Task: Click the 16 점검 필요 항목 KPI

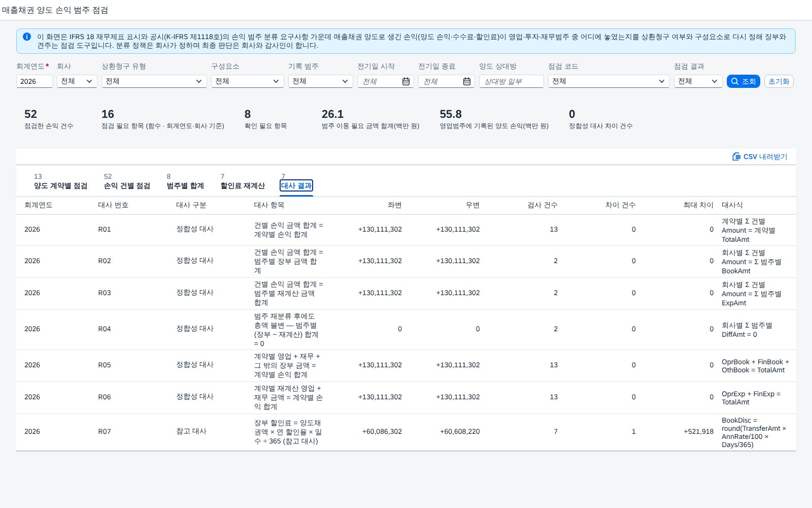Action: (x=162, y=119)
